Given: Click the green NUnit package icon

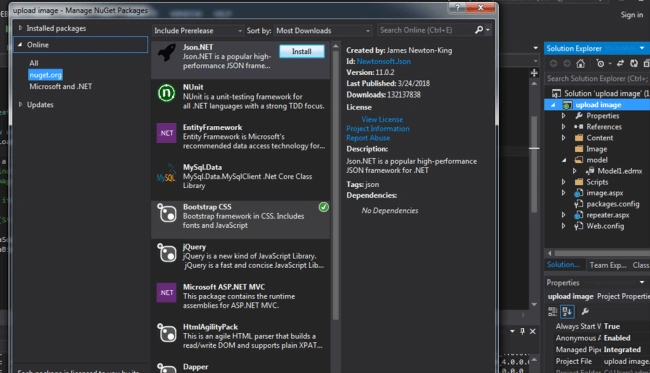Looking at the screenshot, I should [166, 93].
